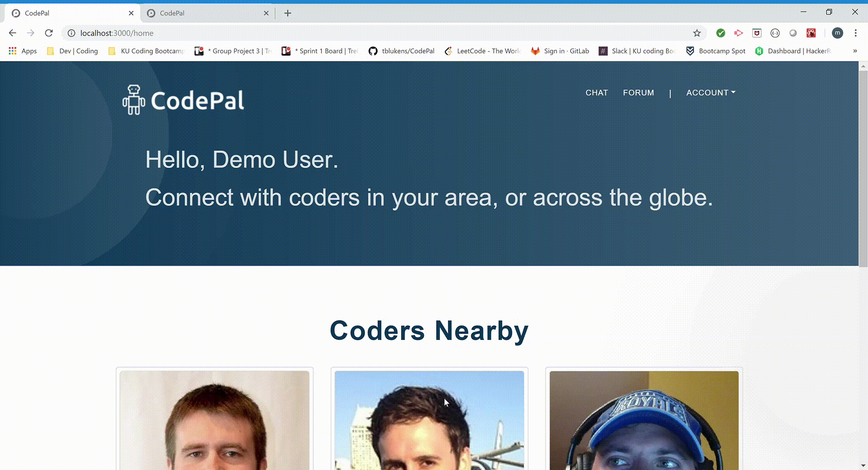Click the gray sphere extension icon

click(x=793, y=33)
